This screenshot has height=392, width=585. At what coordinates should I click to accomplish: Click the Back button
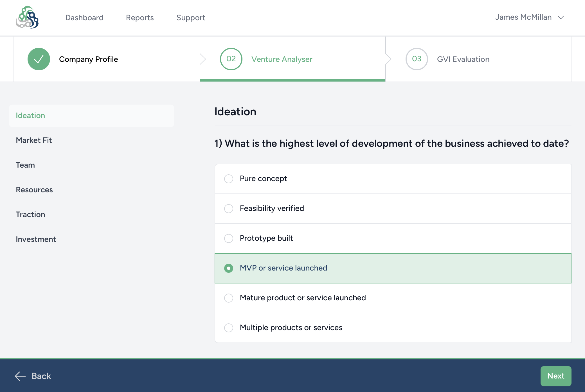click(x=41, y=376)
